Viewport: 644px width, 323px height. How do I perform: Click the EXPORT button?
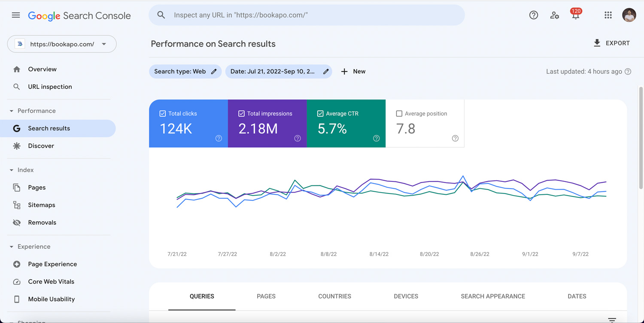click(x=612, y=43)
